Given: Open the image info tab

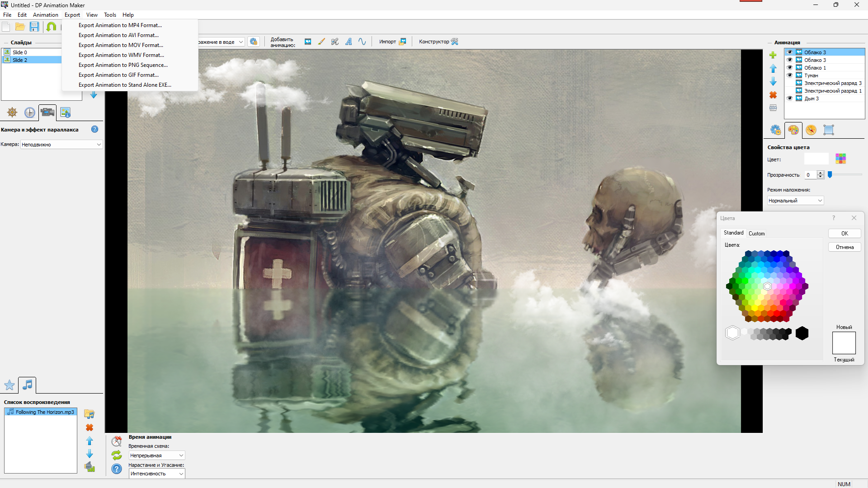Looking at the screenshot, I should coord(65,112).
